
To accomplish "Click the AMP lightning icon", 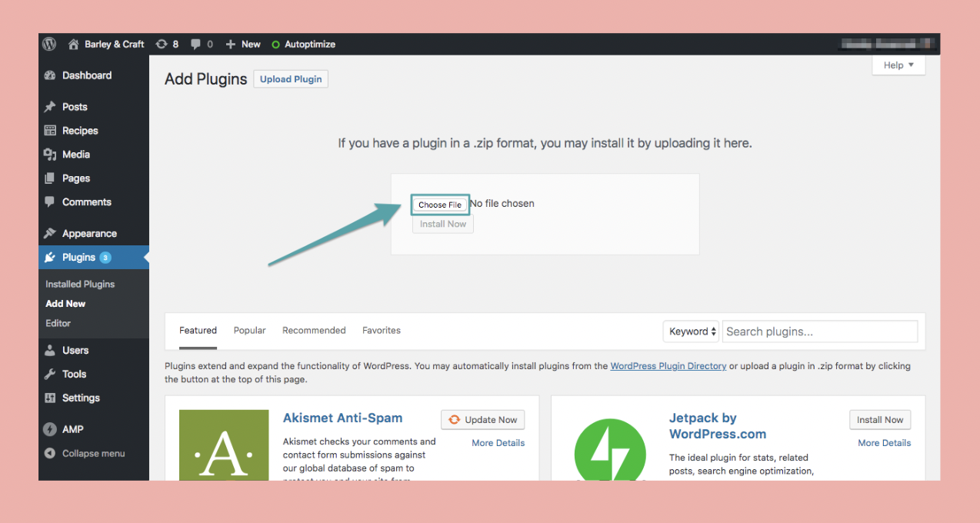I will (x=50, y=430).
